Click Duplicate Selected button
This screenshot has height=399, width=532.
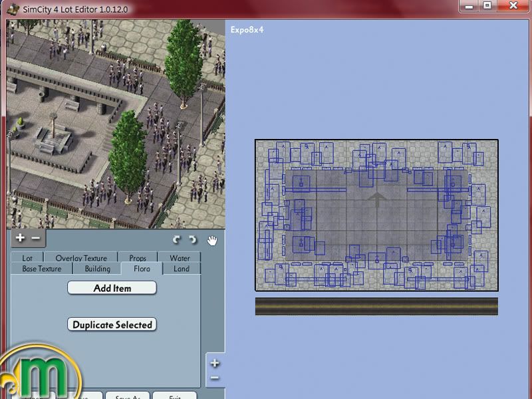[x=112, y=325]
